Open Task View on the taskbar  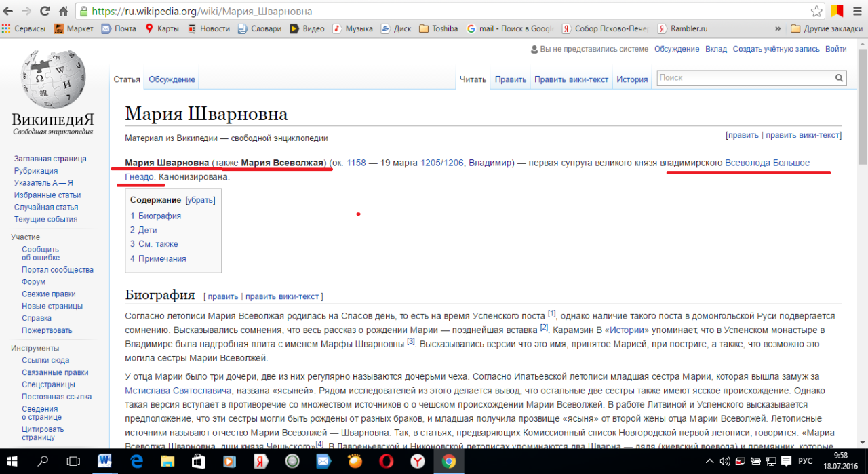[x=73, y=461]
